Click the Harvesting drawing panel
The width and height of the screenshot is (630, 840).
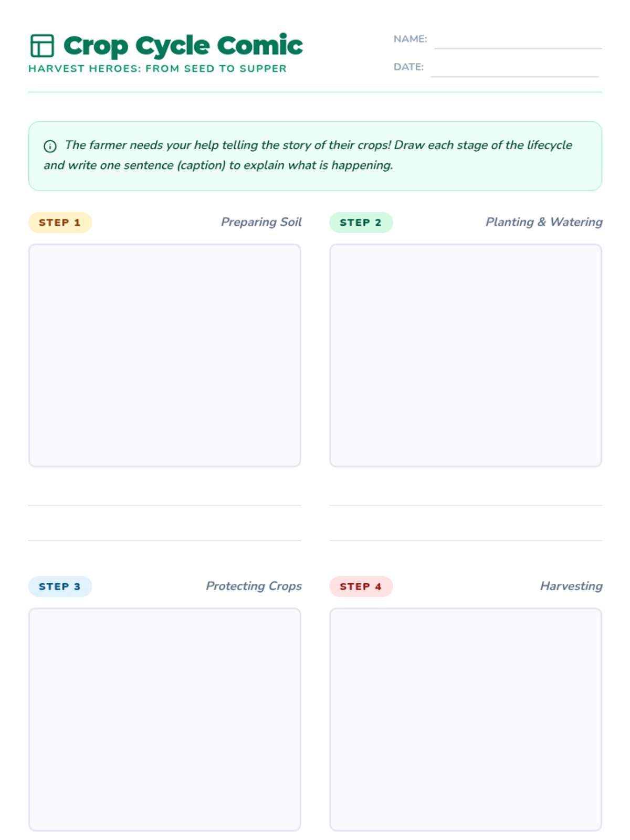(x=465, y=719)
